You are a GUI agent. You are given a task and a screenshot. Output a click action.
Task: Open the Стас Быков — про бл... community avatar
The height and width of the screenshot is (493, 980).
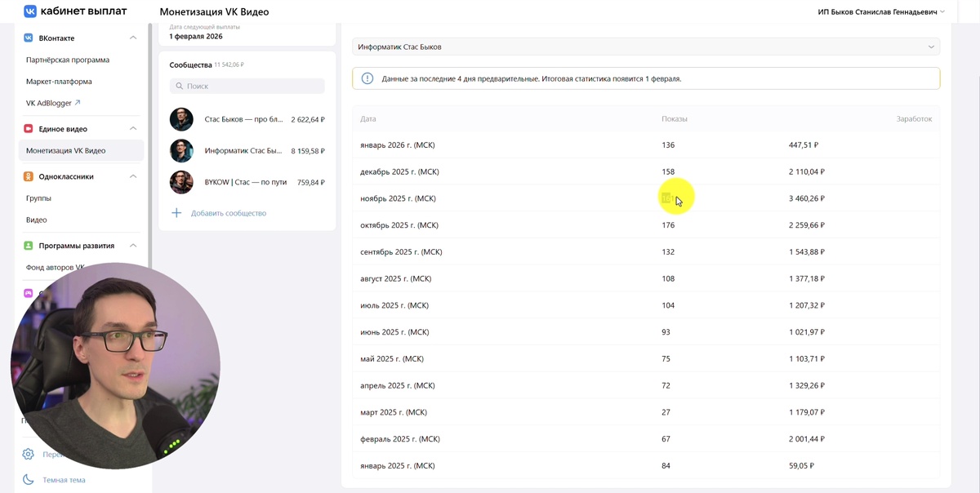click(181, 119)
